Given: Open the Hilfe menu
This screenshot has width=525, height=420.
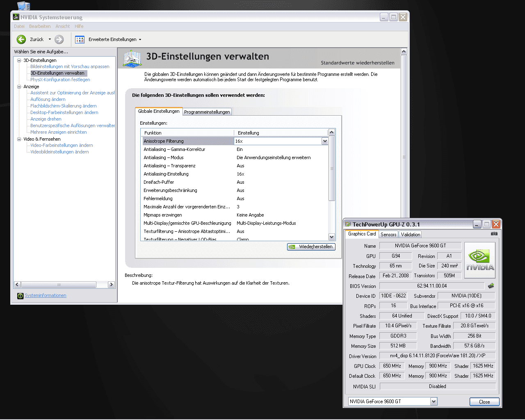Looking at the screenshot, I should pyautogui.click(x=79, y=26).
